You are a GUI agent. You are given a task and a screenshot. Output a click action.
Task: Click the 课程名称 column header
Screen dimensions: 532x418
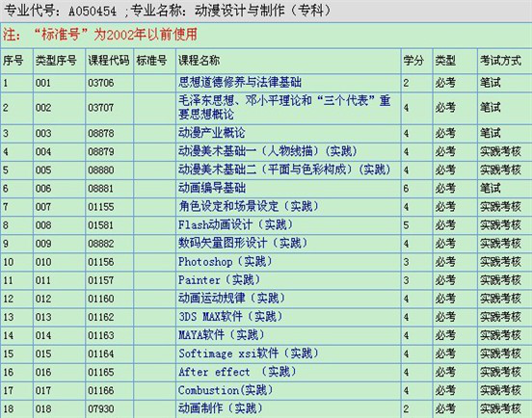[199, 61]
